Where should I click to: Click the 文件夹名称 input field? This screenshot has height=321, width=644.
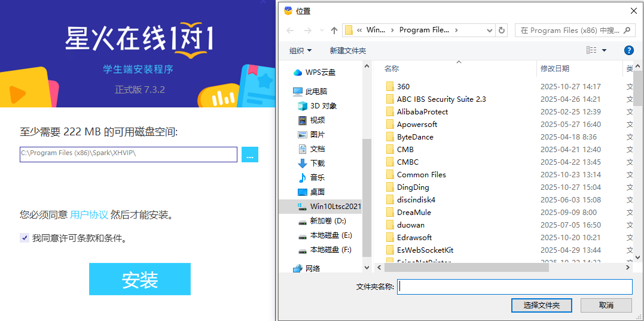515,287
